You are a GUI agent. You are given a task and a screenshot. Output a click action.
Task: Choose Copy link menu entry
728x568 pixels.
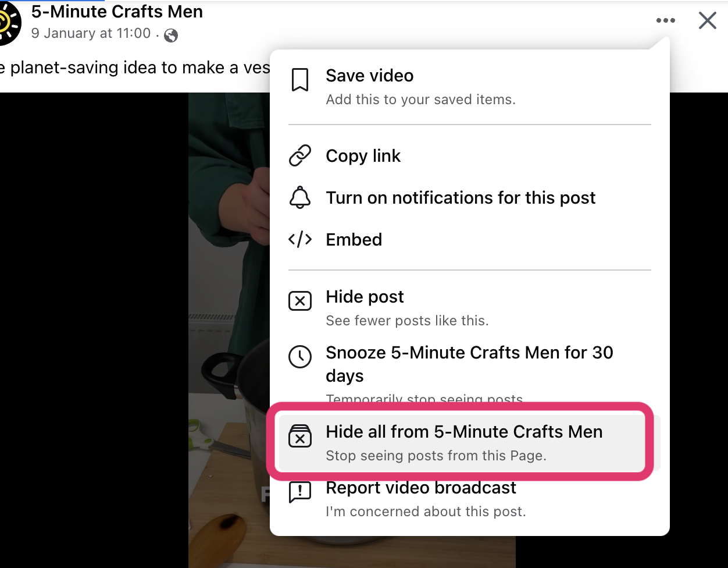point(470,156)
